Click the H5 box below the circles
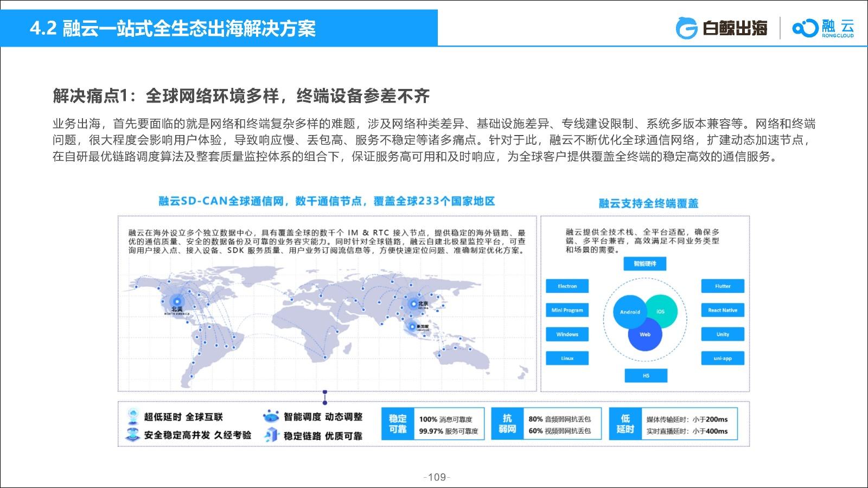The width and height of the screenshot is (868, 488). [646, 375]
